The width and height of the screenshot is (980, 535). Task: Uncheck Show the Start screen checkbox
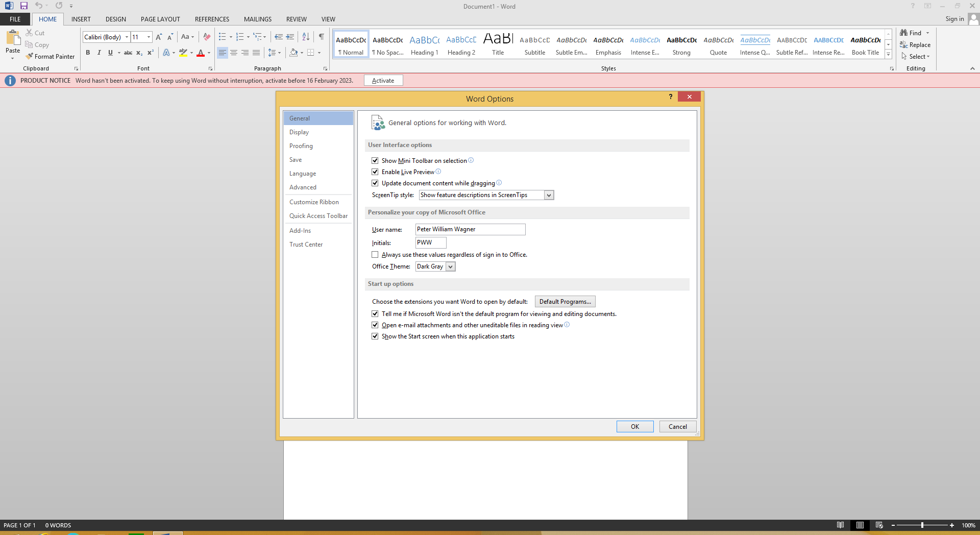[375, 336]
